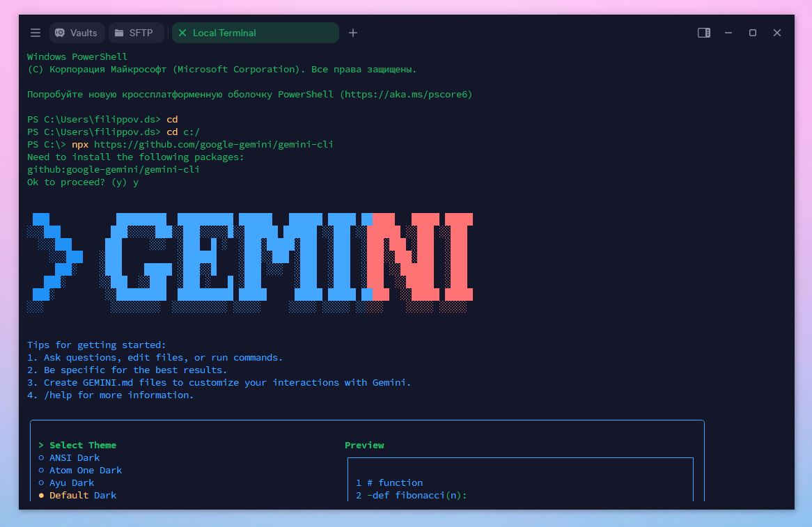Viewport: 812px width, 527px height.
Task: Click 'Windows PowerShell' header line
Action: [x=77, y=56]
